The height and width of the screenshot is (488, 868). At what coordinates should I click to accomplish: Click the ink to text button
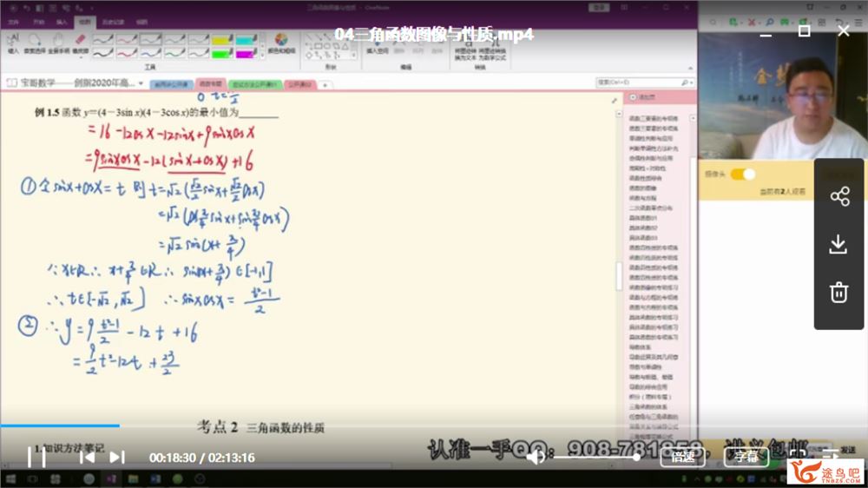pyautogui.click(x=464, y=49)
